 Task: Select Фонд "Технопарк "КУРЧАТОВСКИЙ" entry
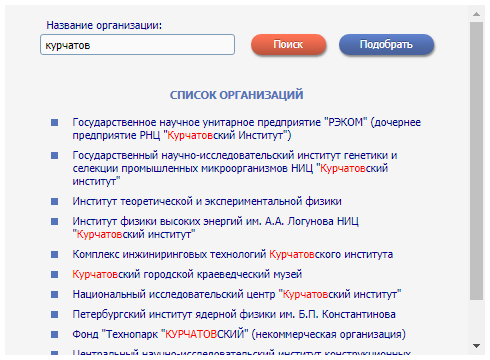[239, 334]
